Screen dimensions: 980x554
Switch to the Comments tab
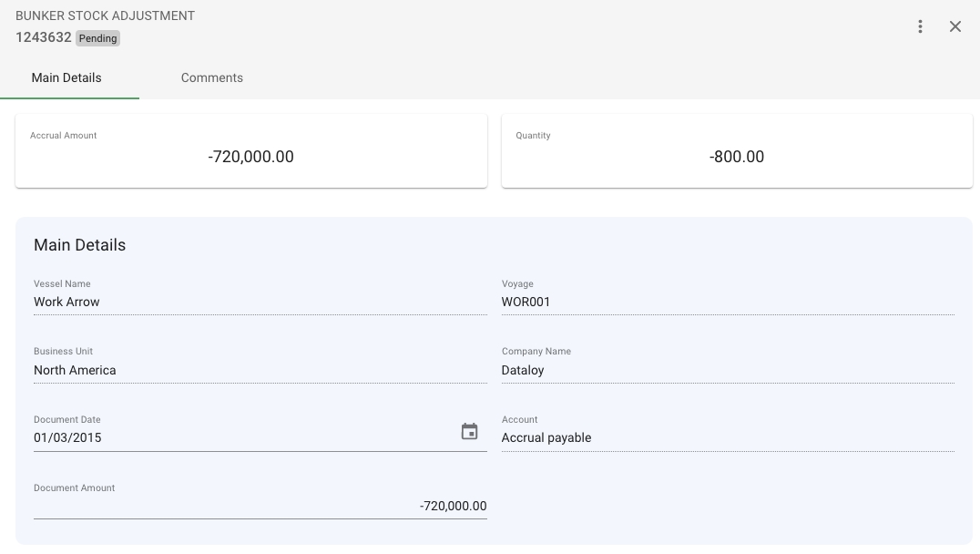(211, 77)
